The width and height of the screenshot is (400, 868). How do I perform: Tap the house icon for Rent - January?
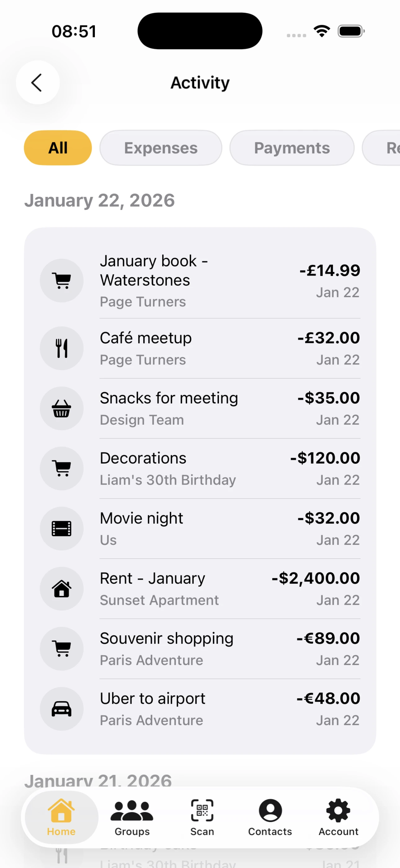pos(62,588)
